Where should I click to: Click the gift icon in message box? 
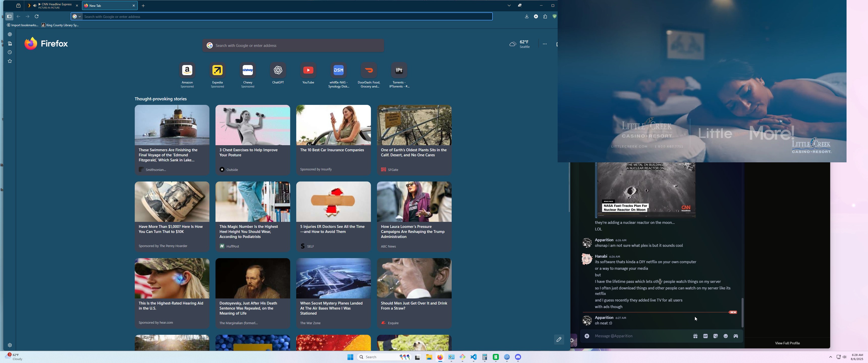pos(695,336)
